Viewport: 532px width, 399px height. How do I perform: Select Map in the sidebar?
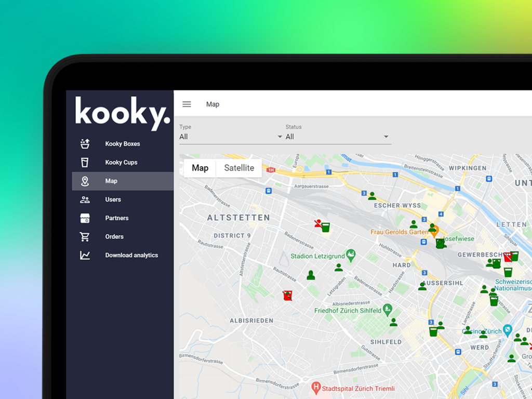click(x=123, y=181)
